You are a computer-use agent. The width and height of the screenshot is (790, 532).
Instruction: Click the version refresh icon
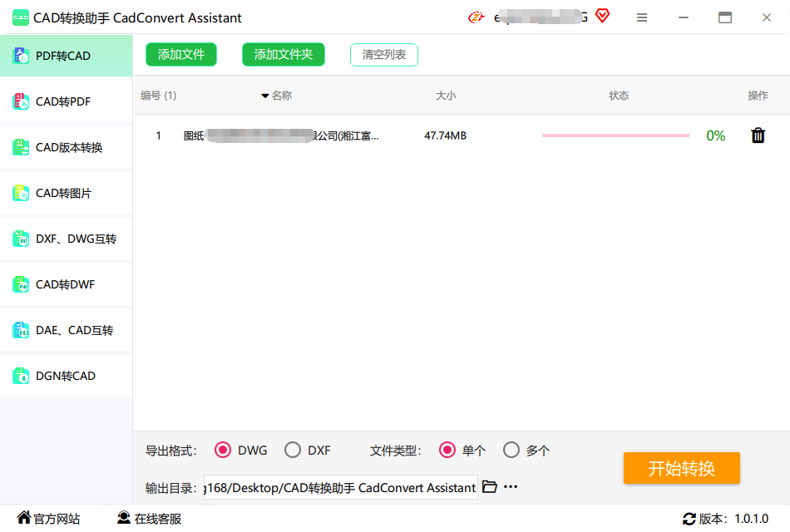[x=689, y=519]
